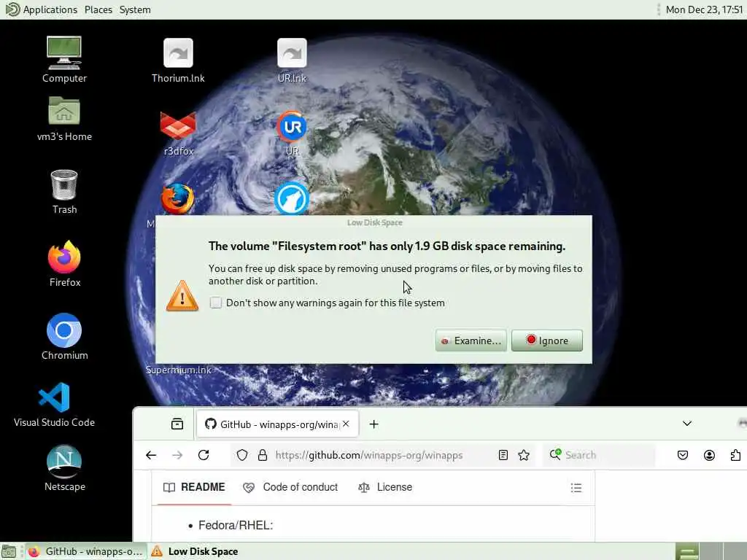
Task: Open the Pocket save icon
Action: pyautogui.click(x=683, y=455)
